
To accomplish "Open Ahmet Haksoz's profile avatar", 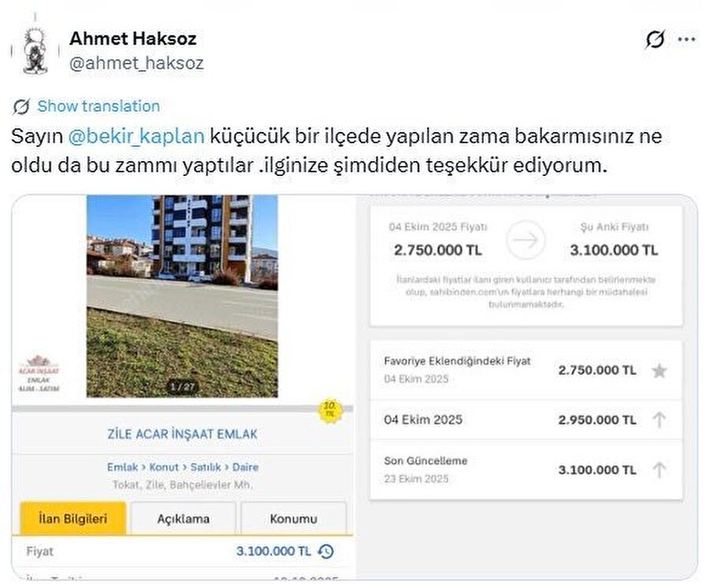I will [34, 50].
